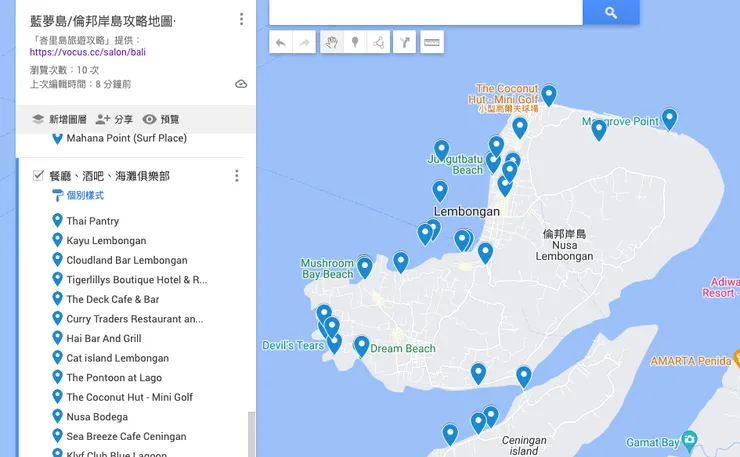Click the Adiwa Resort map label
Image resolution: width=740 pixels, height=457 pixels.
(x=721, y=288)
